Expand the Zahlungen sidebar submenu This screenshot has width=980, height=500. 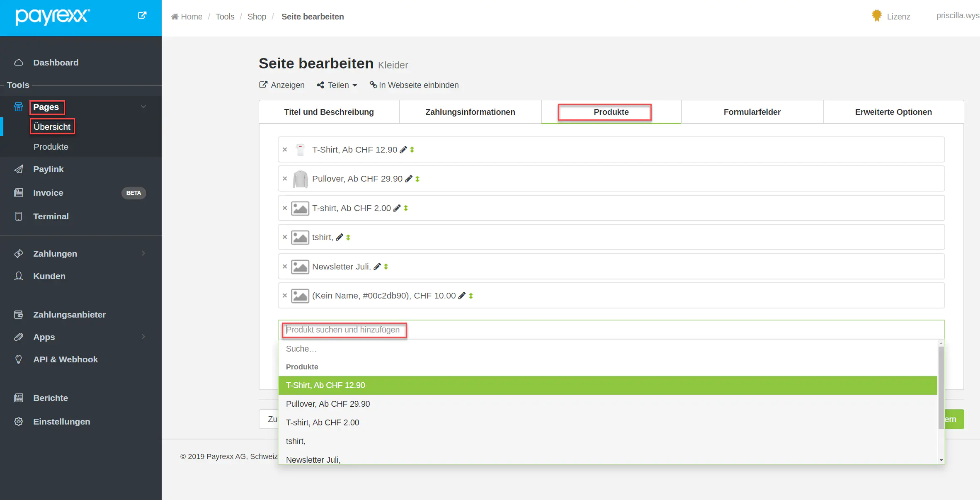(143, 253)
